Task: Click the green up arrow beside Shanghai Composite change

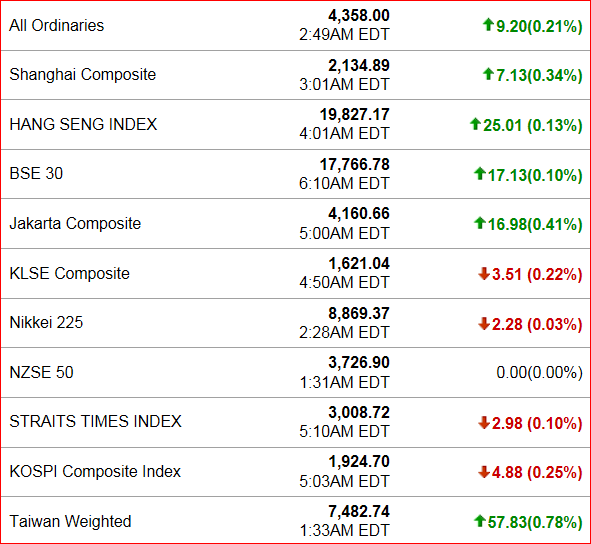Action: tap(488, 74)
